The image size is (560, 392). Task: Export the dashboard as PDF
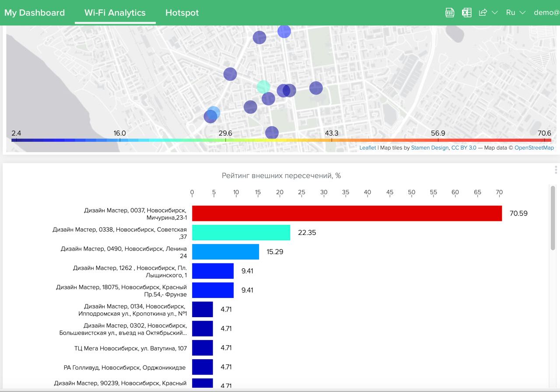pos(450,13)
